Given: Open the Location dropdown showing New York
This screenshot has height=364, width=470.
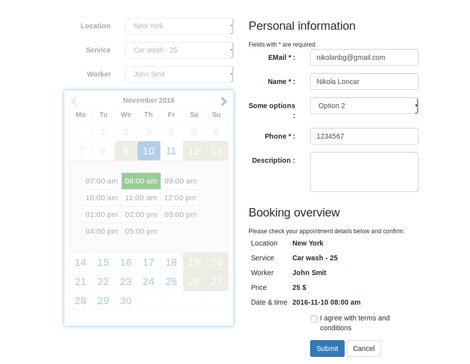Looking at the screenshot, I should [x=179, y=26].
